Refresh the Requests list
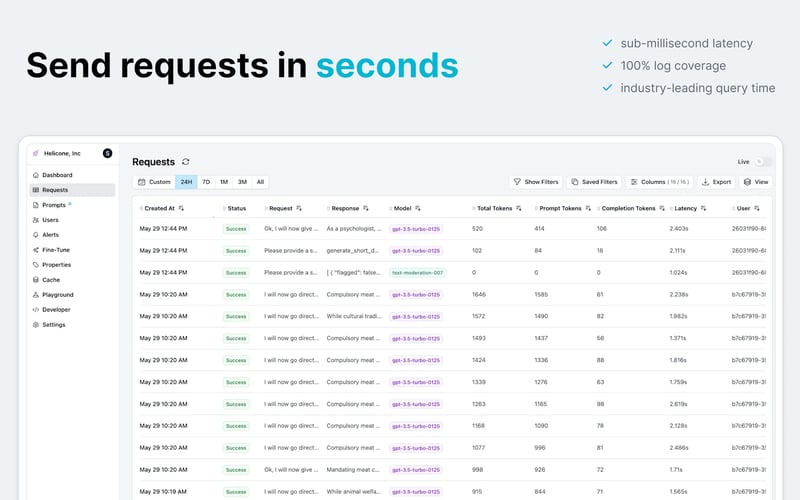The width and height of the screenshot is (800, 500). pyautogui.click(x=186, y=162)
